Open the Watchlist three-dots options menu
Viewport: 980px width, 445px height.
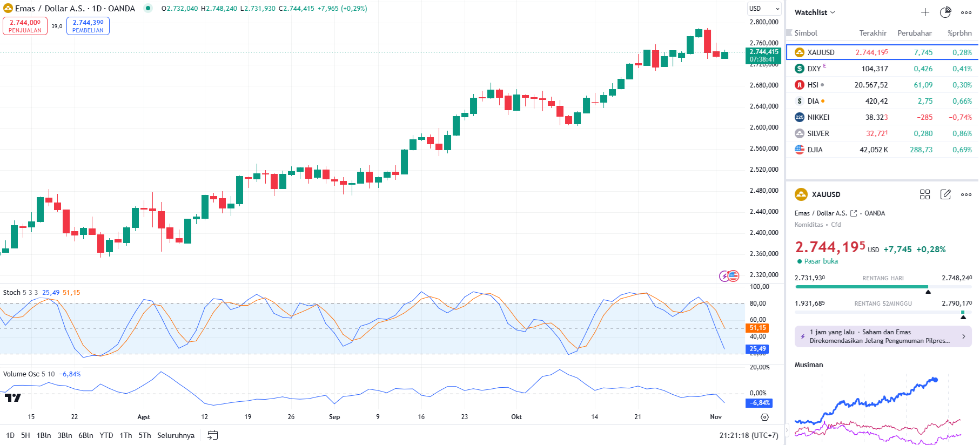(966, 12)
